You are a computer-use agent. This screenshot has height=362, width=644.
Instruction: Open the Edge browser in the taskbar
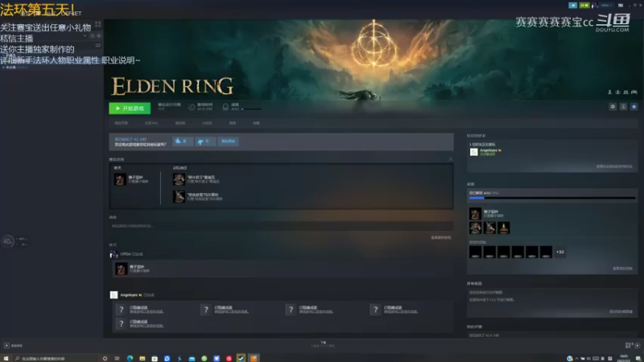click(130, 358)
